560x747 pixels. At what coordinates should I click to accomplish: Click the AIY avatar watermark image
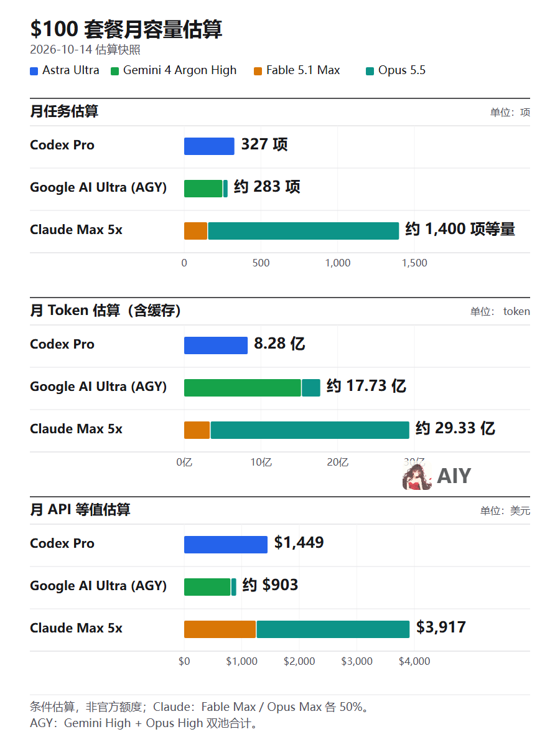pos(417,476)
